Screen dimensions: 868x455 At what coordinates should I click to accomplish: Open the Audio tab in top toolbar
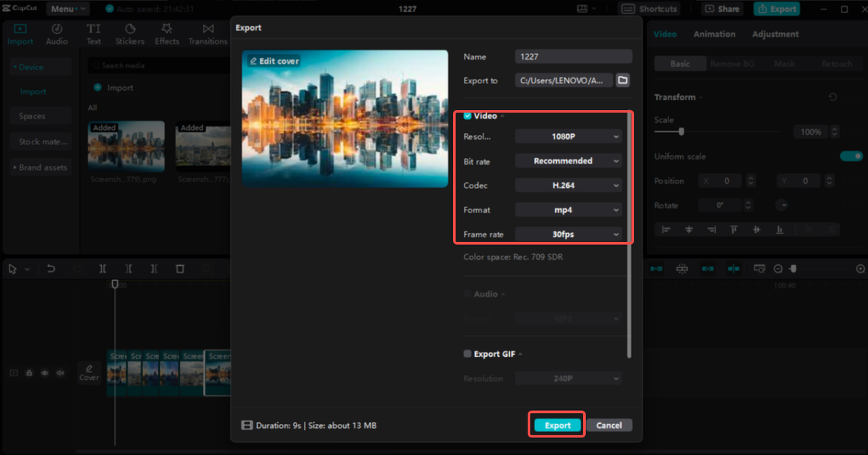tap(57, 34)
